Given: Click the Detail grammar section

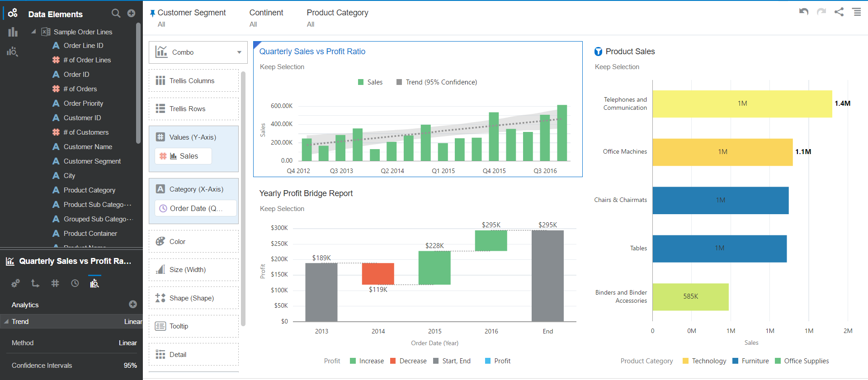Looking at the screenshot, I should [x=193, y=355].
